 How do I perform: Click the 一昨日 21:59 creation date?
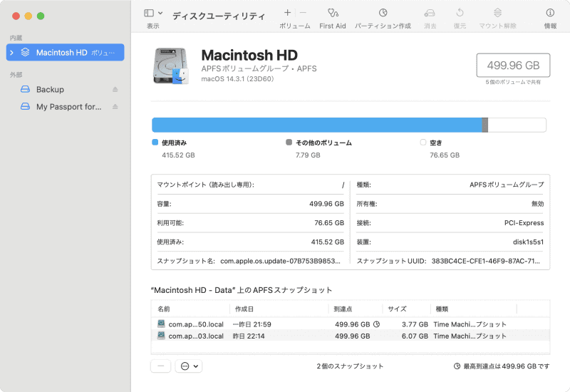click(252, 324)
